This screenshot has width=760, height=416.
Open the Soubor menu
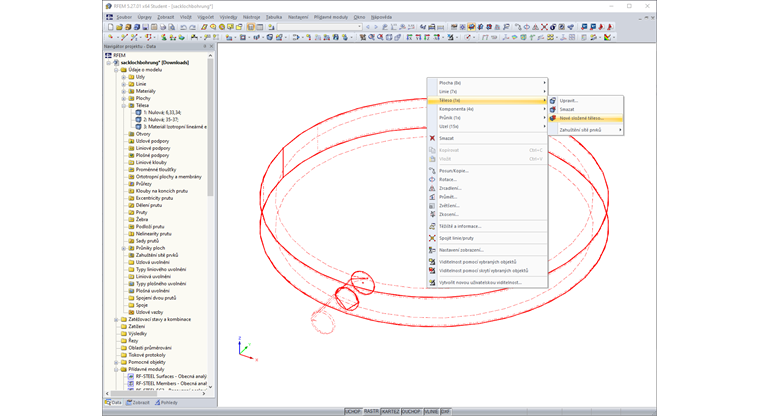(x=124, y=17)
